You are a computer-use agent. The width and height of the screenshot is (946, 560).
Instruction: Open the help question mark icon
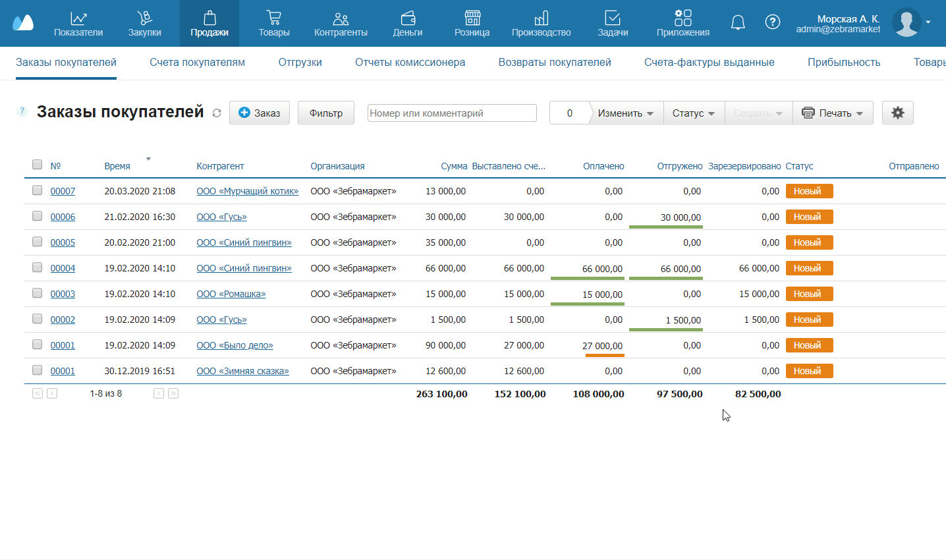click(x=772, y=22)
